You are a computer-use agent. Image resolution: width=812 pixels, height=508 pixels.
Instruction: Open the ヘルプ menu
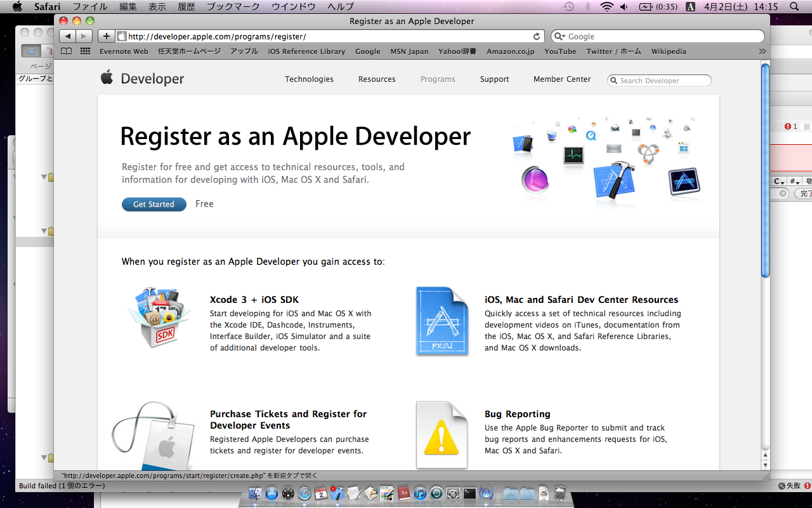tap(341, 6)
